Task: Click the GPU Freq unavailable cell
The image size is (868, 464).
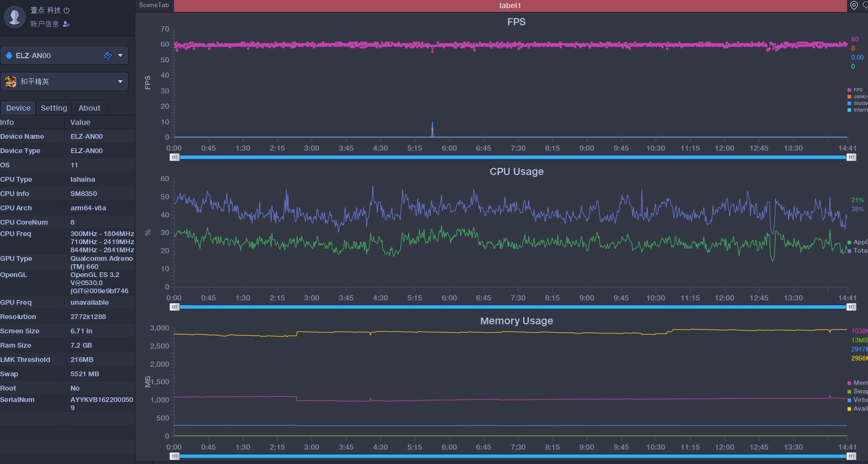Action: click(90, 302)
